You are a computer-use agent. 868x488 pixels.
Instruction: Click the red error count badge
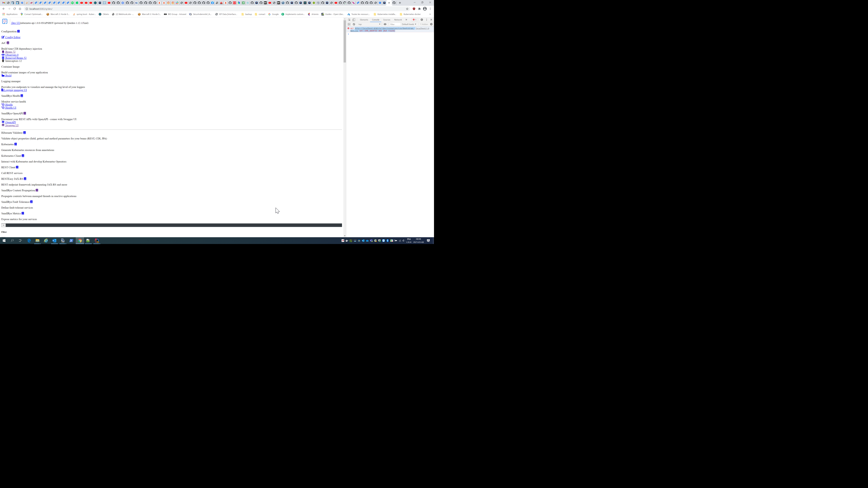(x=415, y=19)
